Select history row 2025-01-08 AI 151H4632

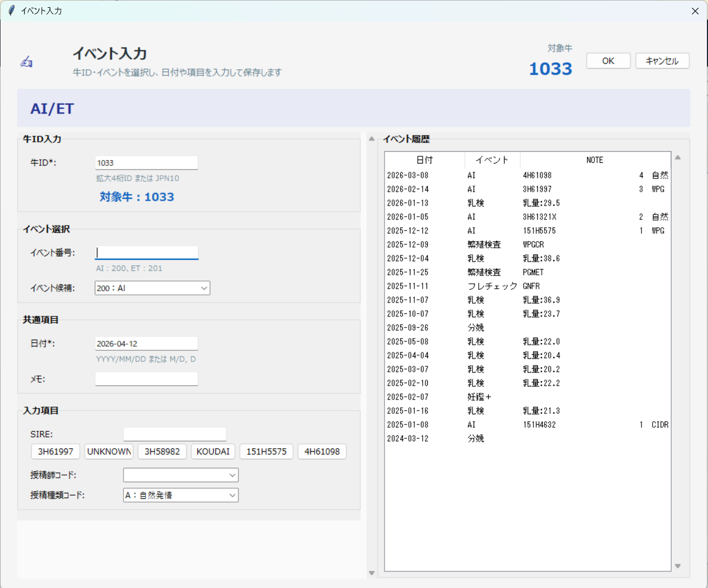click(527, 425)
